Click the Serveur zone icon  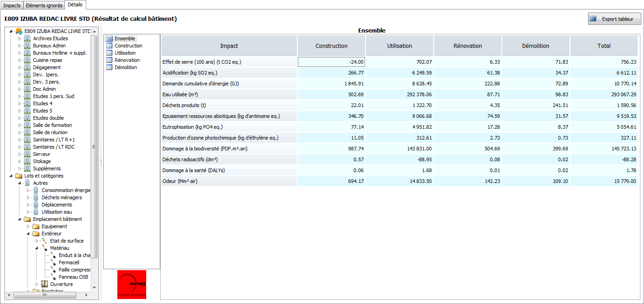[x=28, y=154]
